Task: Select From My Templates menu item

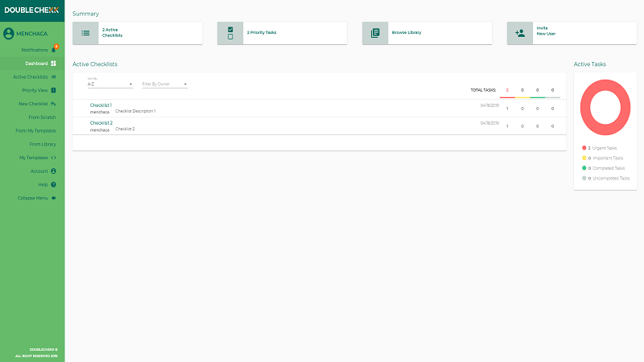Action: pos(35,130)
